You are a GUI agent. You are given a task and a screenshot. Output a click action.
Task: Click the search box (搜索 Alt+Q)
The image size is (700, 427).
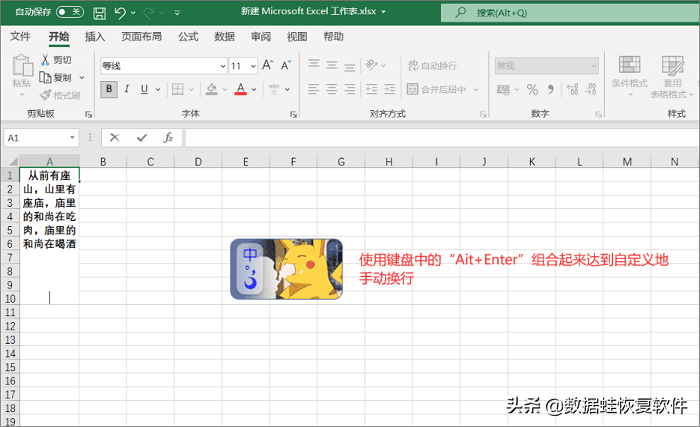[570, 13]
